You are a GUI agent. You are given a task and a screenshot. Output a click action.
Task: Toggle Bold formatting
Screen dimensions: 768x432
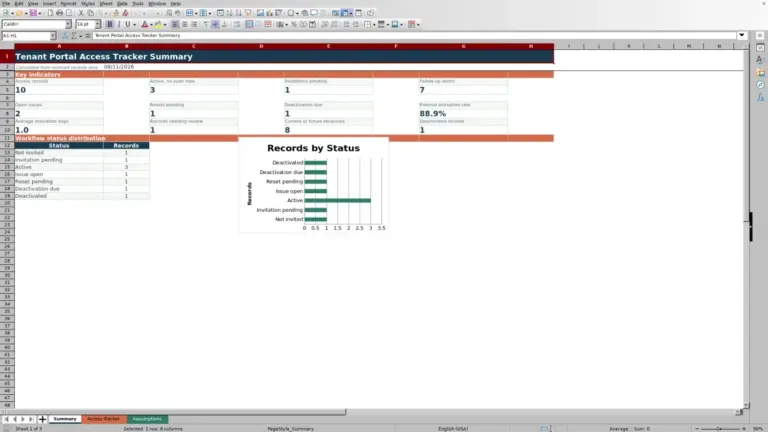(x=109, y=24)
